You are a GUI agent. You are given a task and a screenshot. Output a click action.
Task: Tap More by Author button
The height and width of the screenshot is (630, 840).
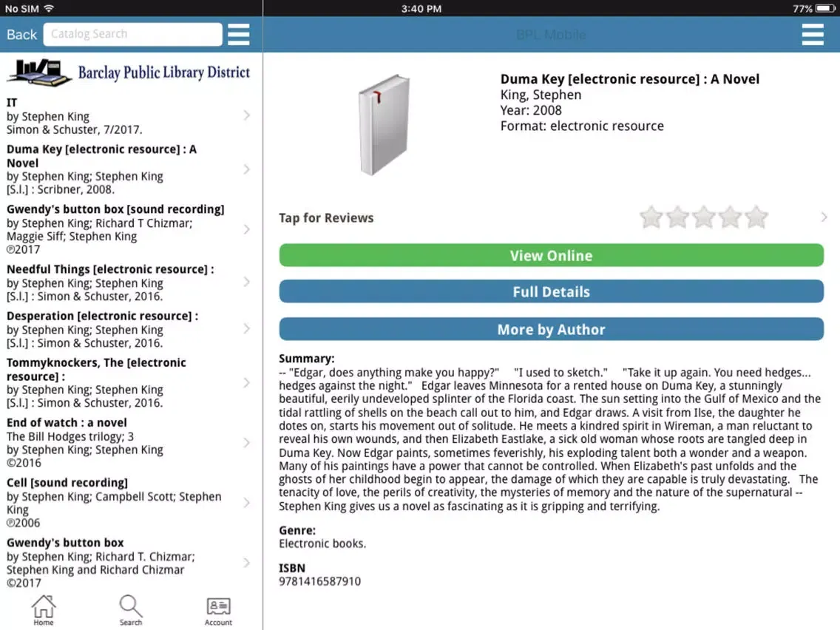[552, 329]
